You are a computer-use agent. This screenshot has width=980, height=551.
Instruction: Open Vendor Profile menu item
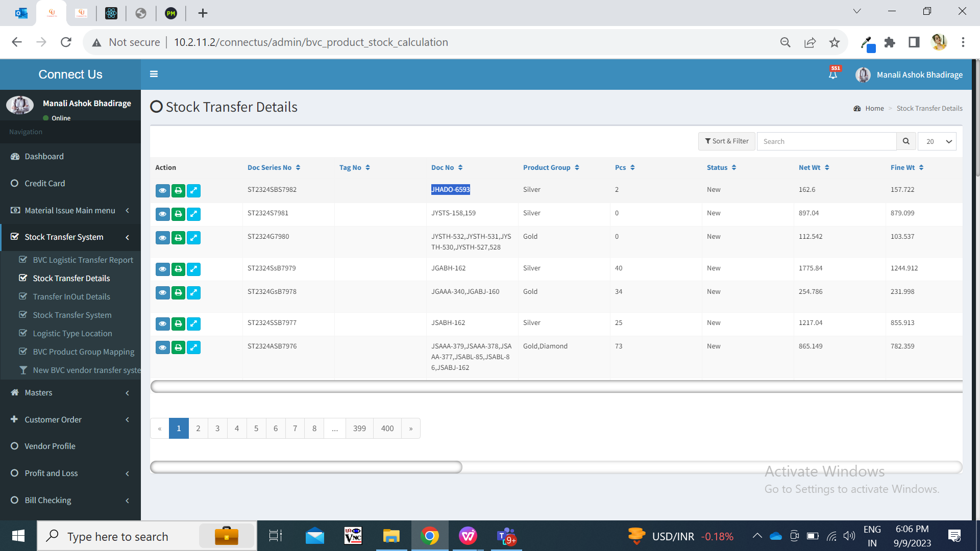pyautogui.click(x=70, y=446)
